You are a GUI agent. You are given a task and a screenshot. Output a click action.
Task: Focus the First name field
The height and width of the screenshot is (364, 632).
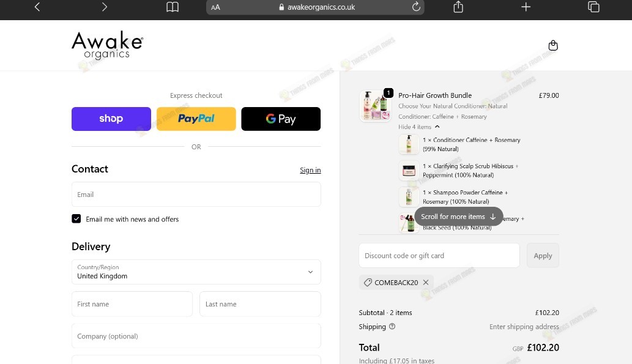(132, 304)
